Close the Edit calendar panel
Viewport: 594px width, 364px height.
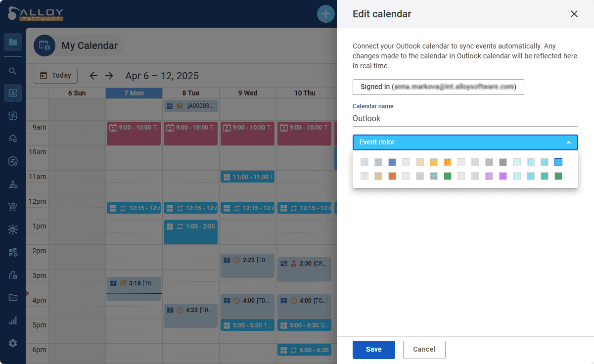tap(574, 14)
